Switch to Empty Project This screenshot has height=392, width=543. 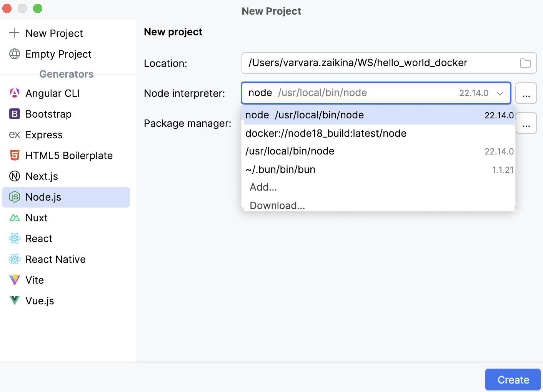(58, 54)
